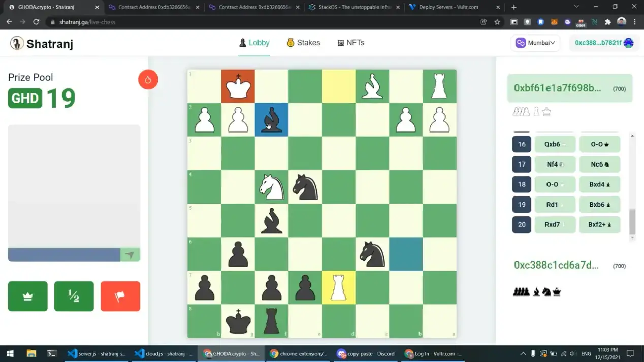Open the Mumbai network dropdown
The width and height of the screenshot is (644, 362).
[535, 43]
